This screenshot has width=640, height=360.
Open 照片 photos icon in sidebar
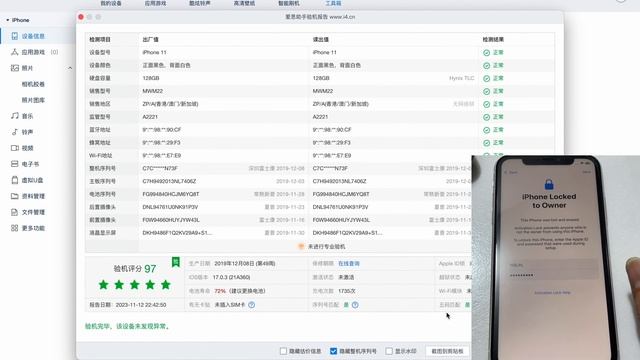15,68
